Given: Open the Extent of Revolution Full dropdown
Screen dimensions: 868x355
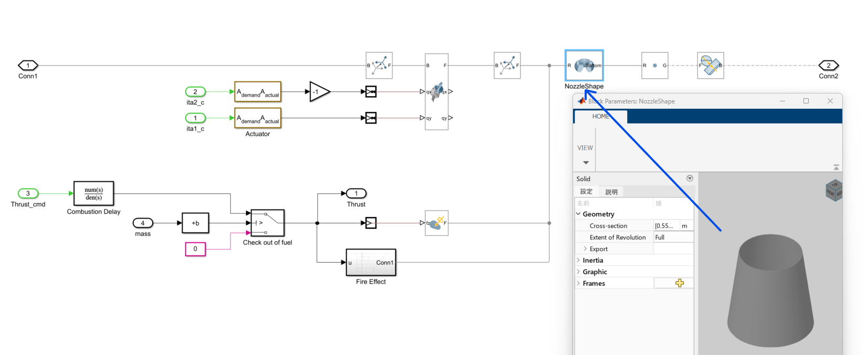Looking at the screenshot, I should (x=673, y=237).
